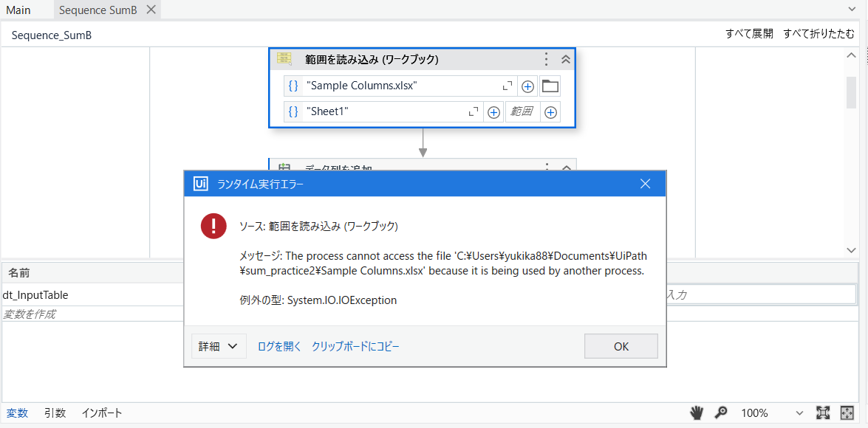Click the plus button beside Sheet1
This screenshot has width=868, height=428.
(x=493, y=112)
